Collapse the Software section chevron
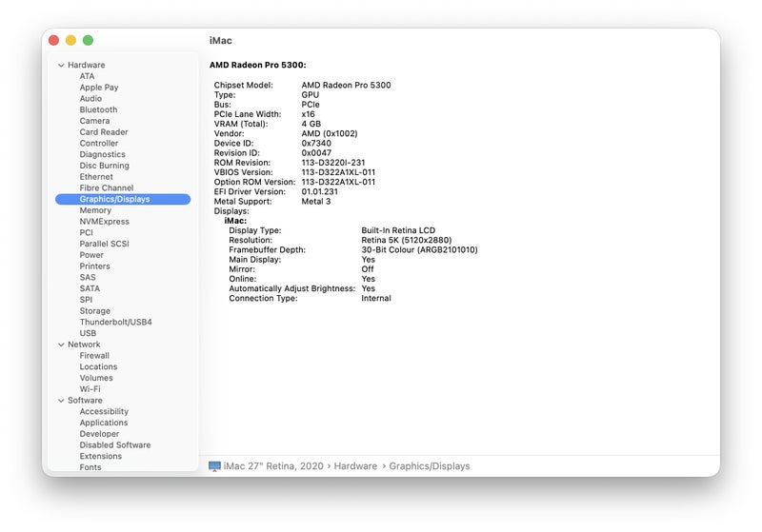 pyautogui.click(x=61, y=401)
